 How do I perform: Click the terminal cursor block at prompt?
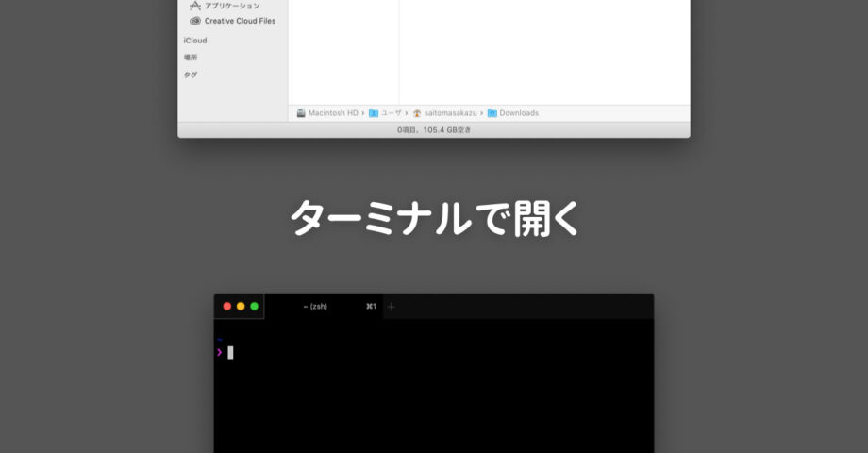(x=230, y=353)
